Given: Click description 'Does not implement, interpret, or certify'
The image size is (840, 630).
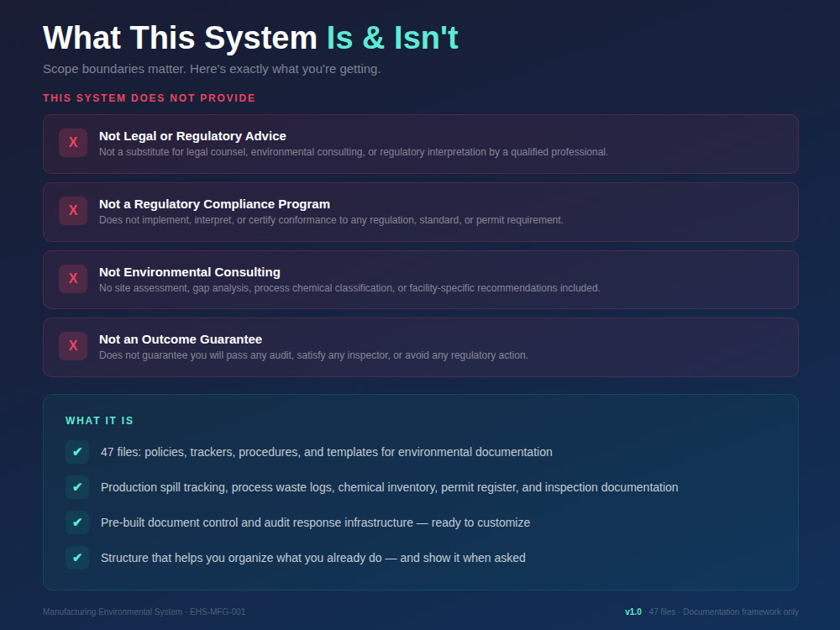Looking at the screenshot, I should click(x=331, y=220).
